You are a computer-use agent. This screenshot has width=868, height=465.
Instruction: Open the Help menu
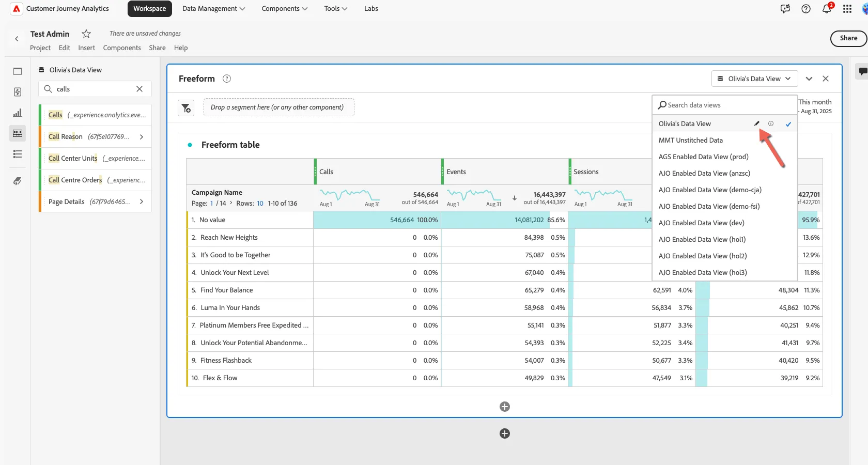(181, 48)
